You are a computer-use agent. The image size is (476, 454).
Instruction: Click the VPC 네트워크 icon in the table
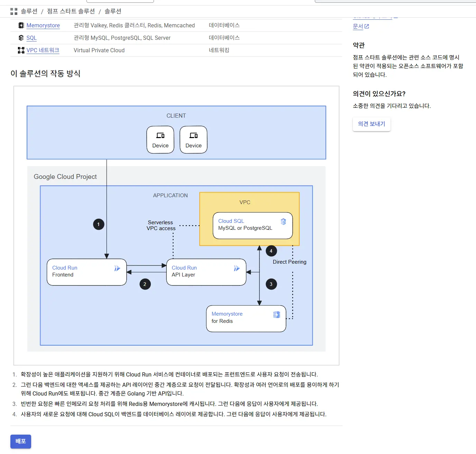point(21,50)
